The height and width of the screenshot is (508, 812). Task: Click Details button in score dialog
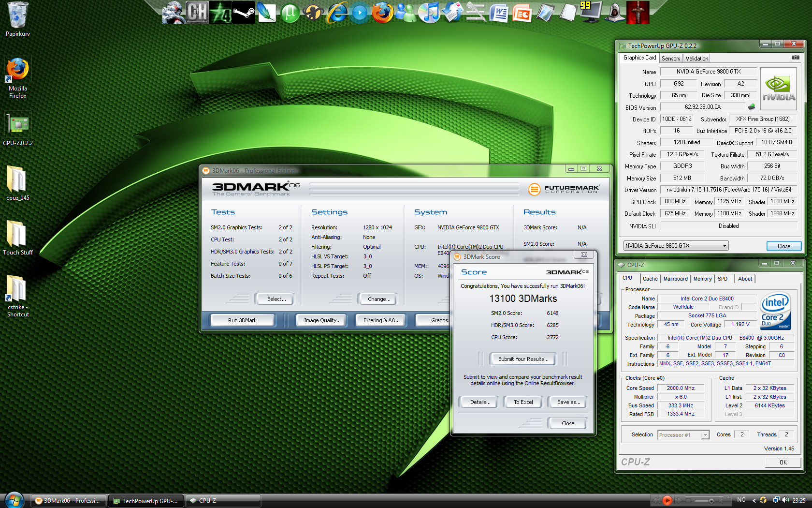(x=480, y=402)
